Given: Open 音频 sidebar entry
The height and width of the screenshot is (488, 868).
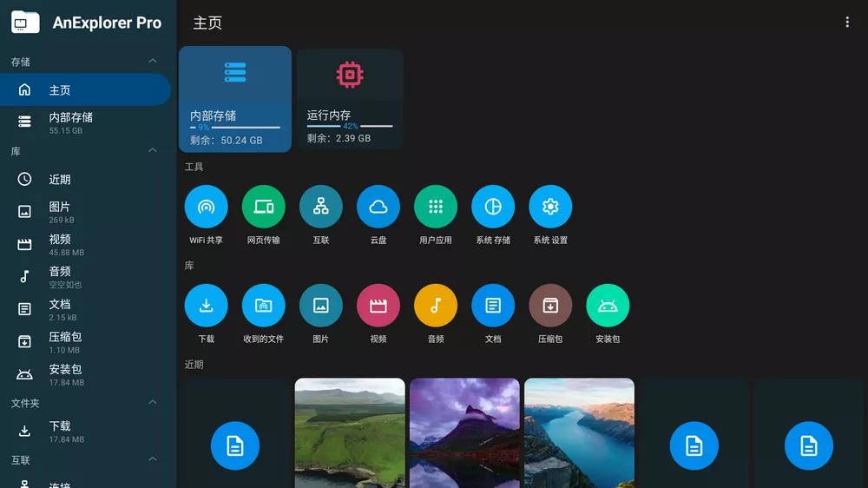Looking at the screenshot, I should [85, 277].
